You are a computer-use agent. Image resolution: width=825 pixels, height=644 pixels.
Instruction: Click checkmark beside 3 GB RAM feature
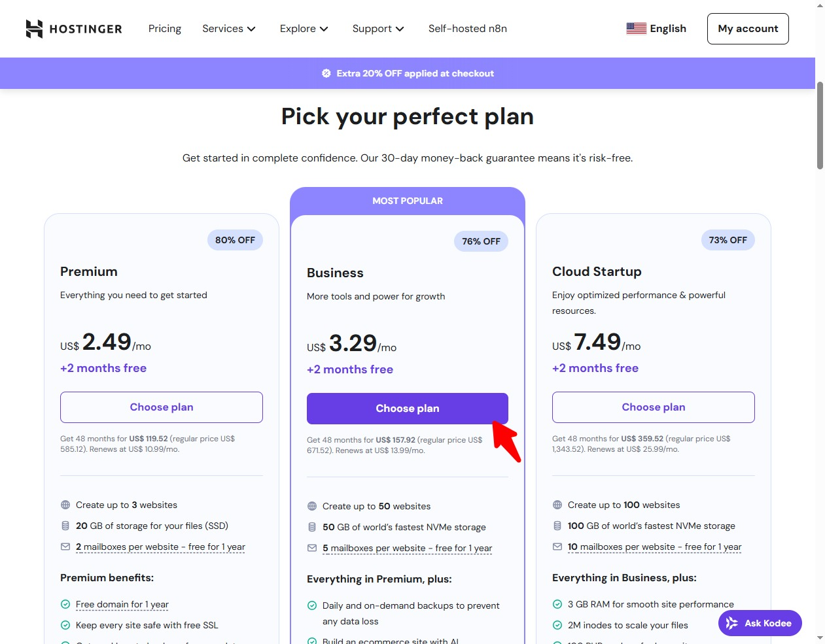[557, 604]
